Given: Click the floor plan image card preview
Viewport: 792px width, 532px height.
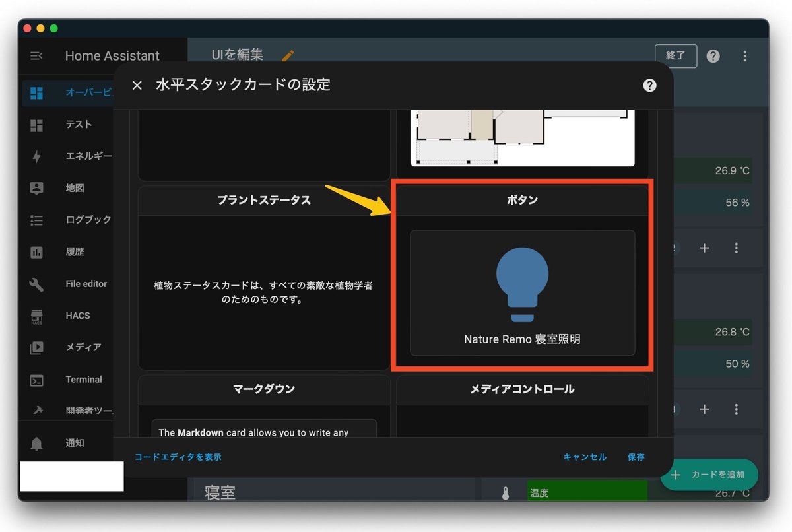Looking at the screenshot, I should [523, 138].
